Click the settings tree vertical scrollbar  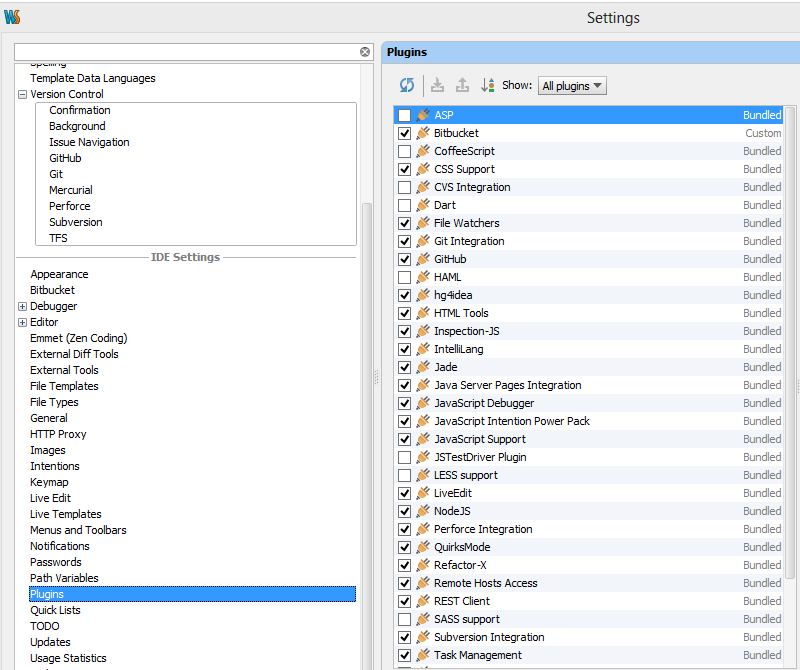coord(366,434)
